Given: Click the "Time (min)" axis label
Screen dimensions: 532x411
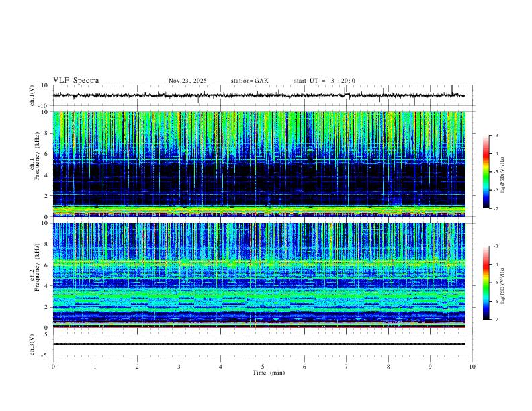Looking at the screenshot, I should [x=269, y=373].
